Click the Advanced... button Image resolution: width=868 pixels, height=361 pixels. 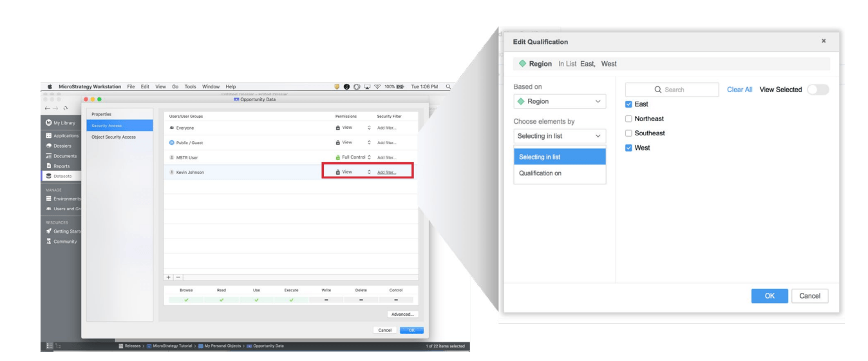tap(402, 314)
